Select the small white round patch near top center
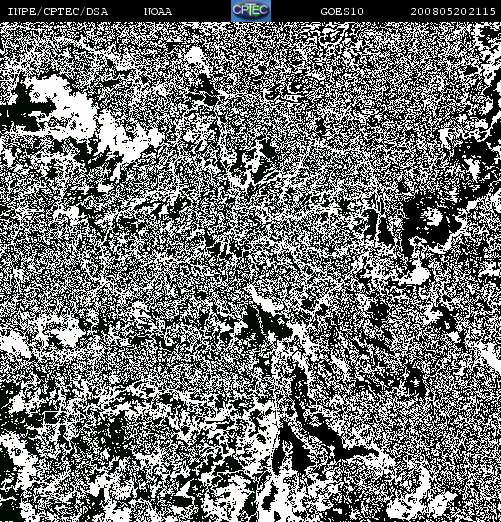Screen dimensions: 501x522 194,56
